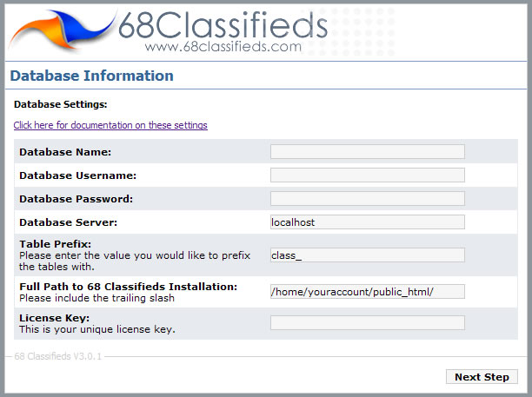Click the Database Server label text
The height and width of the screenshot is (397, 532).
tap(68, 222)
